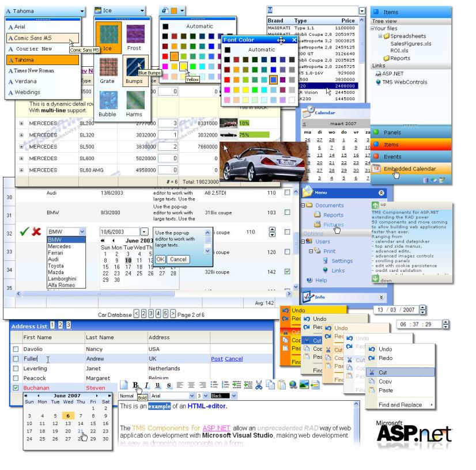Open the Black color dropdown in HTML editor
476x470 pixels.
(233, 396)
